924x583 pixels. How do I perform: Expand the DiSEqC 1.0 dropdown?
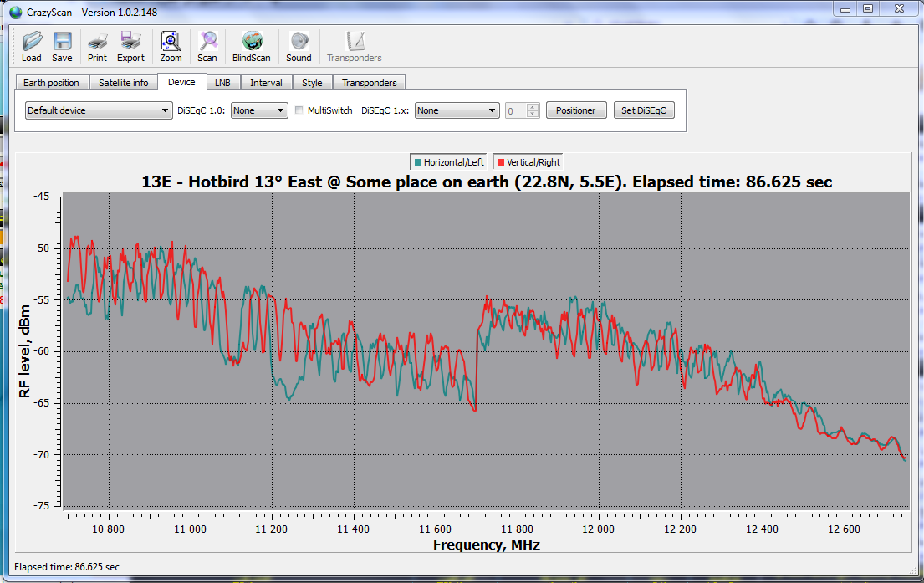pos(259,110)
